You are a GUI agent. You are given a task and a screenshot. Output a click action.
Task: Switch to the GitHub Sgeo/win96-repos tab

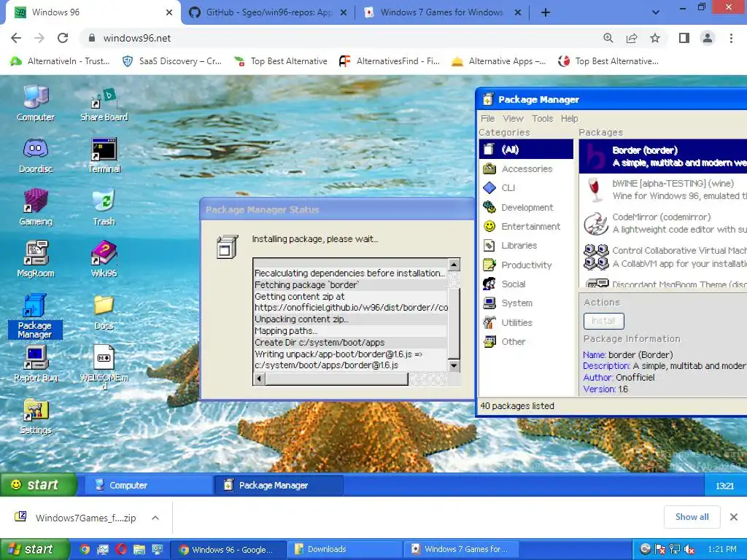[268, 12]
